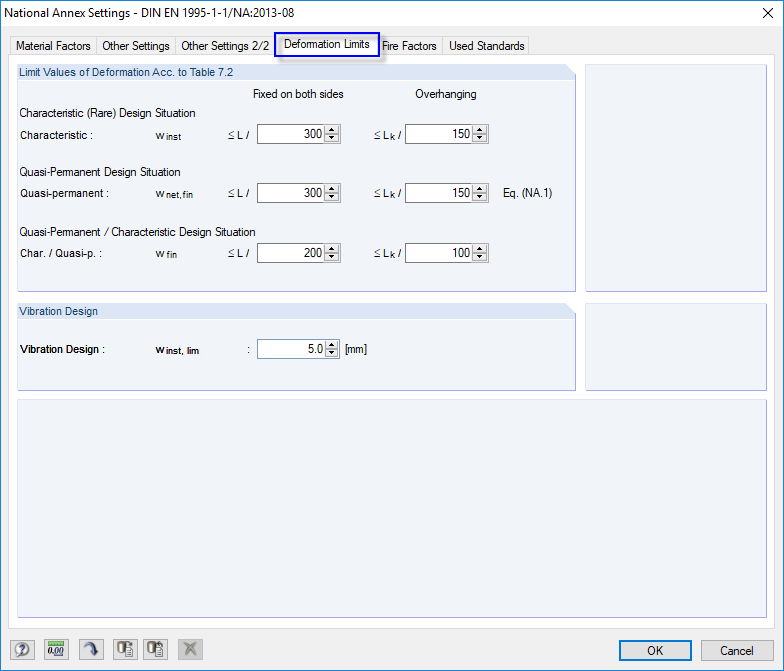Image resolution: width=784 pixels, height=671 pixels.
Task: Click 'Quasi-Permanent / Characteristic Design Situation' label
Action: coord(138,232)
